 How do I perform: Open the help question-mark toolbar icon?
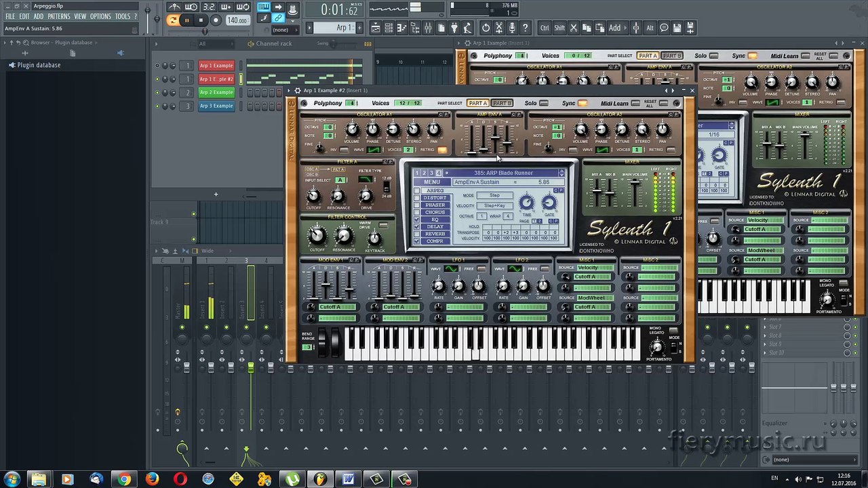[x=525, y=28]
